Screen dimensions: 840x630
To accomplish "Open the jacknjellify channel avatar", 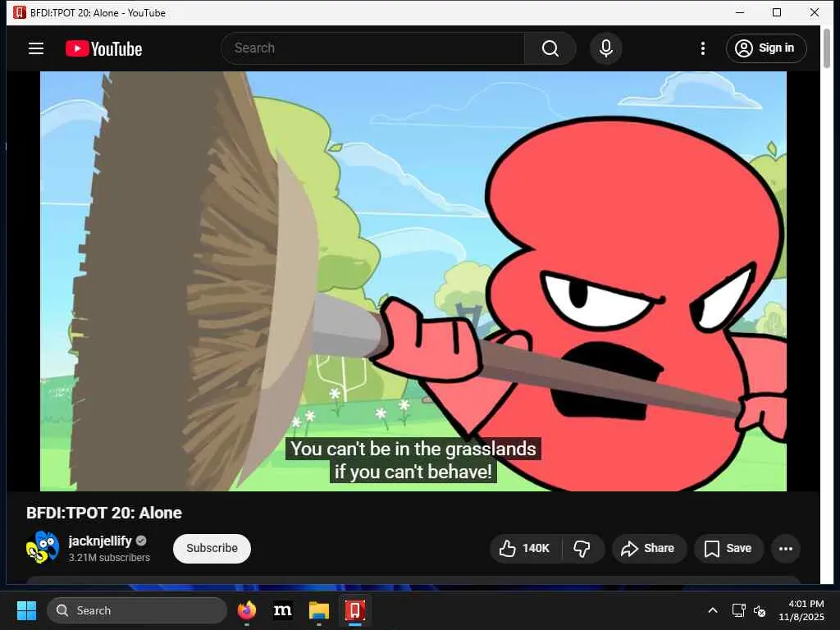I will [x=43, y=547].
